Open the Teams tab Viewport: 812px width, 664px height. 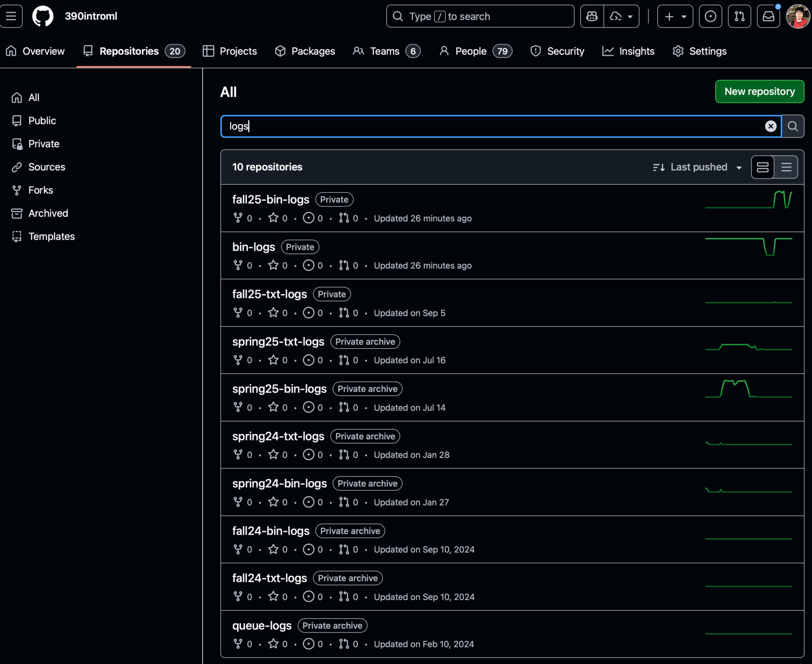(x=387, y=51)
